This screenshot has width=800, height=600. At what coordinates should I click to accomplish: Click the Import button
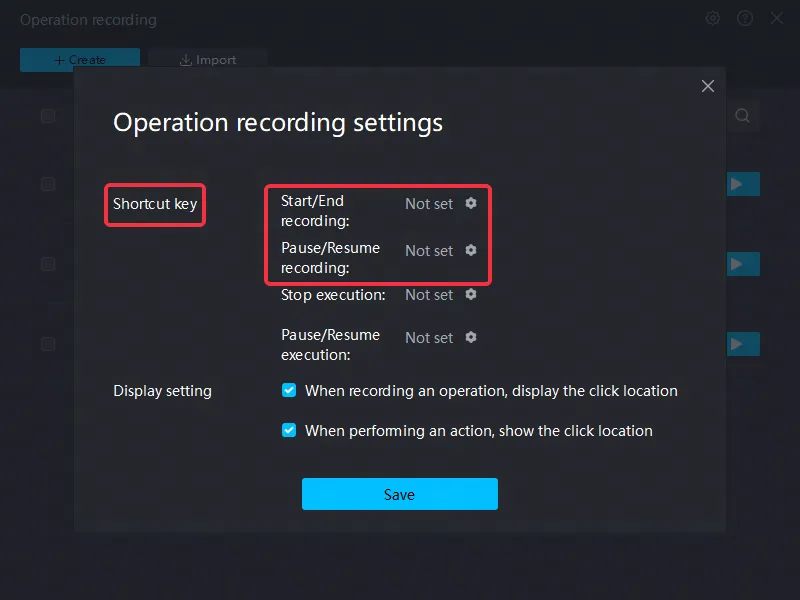pos(207,60)
